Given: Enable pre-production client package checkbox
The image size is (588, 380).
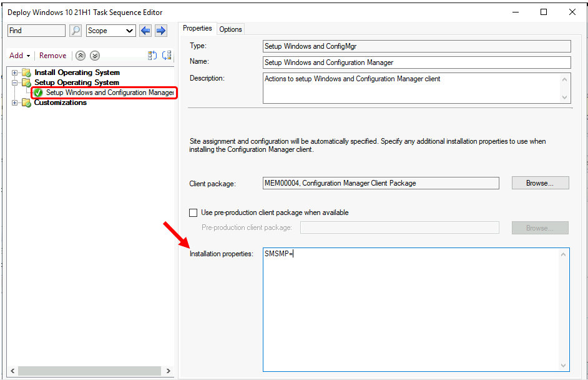Looking at the screenshot, I should point(193,213).
